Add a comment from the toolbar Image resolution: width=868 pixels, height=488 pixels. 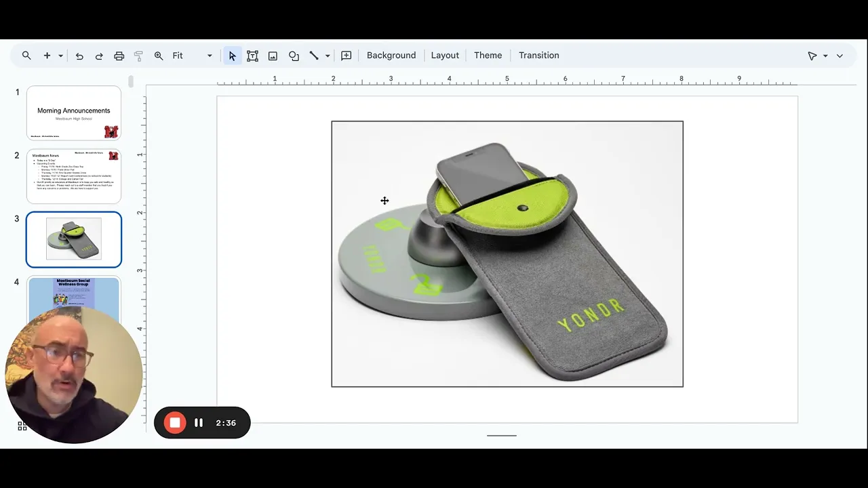point(347,56)
